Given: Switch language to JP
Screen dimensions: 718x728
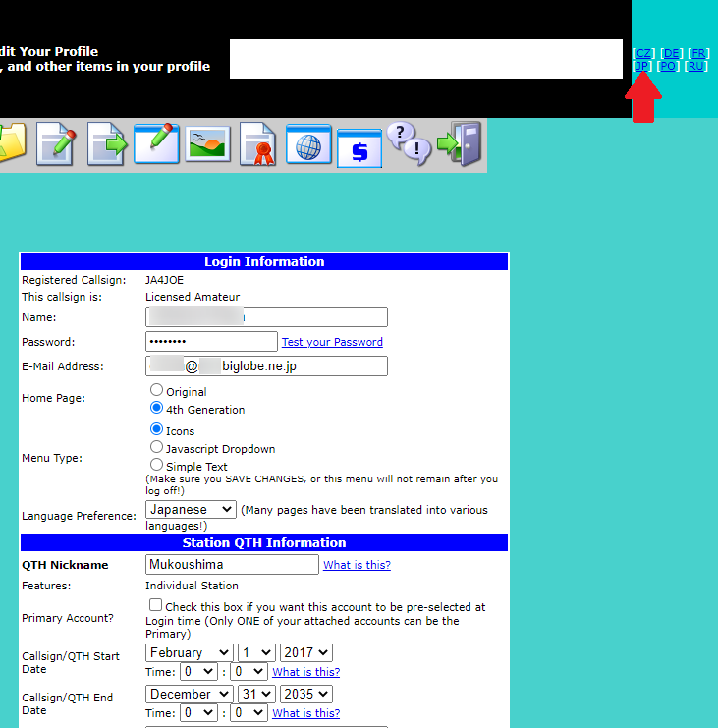Looking at the screenshot, I should click(x=642, y=66).
